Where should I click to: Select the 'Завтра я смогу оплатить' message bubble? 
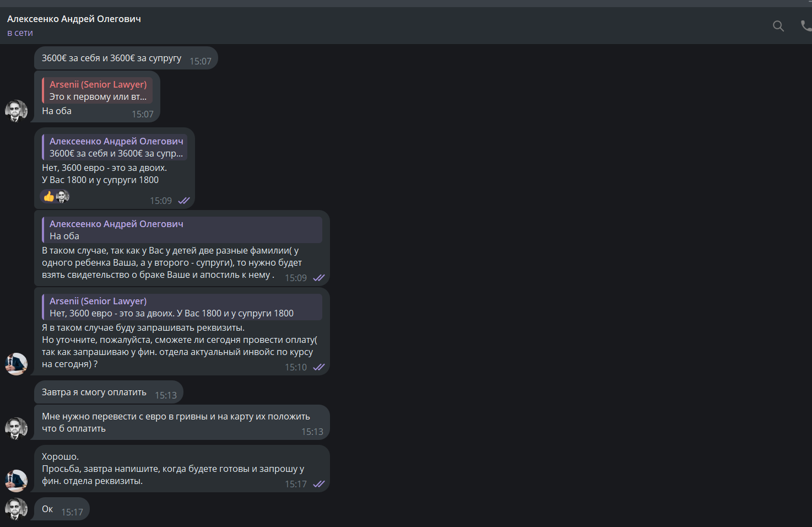point(109,392)
